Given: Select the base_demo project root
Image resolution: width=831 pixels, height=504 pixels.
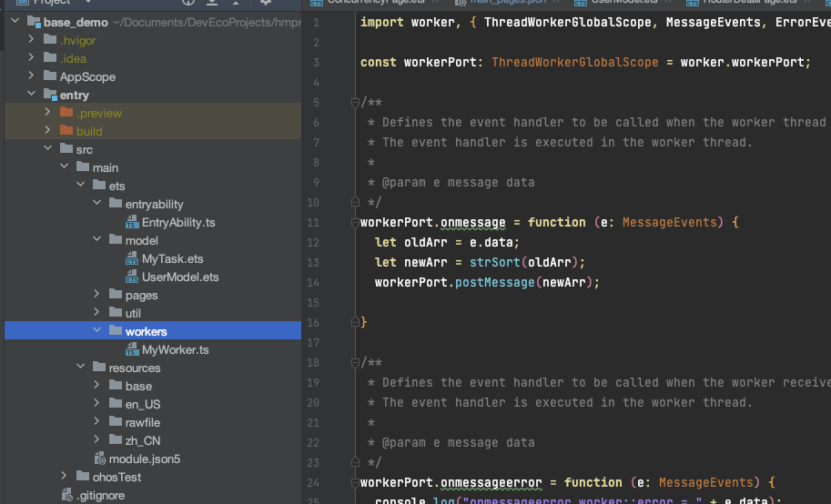Looking at the screenshot, I should [x=75, y=22].
